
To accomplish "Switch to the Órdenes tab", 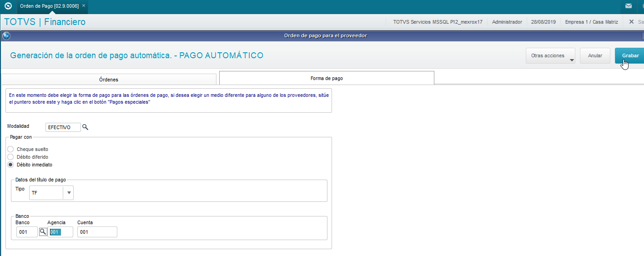I will (109, 80).
